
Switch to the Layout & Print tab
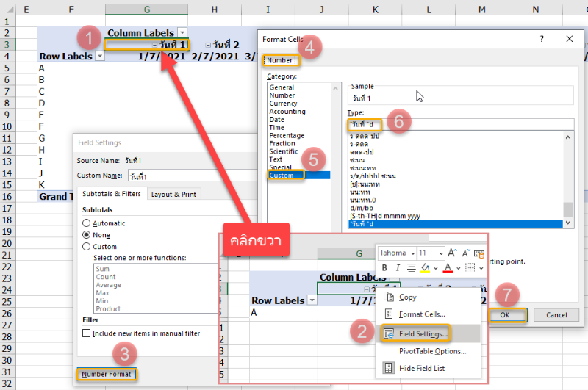click(x=173, y=194)
